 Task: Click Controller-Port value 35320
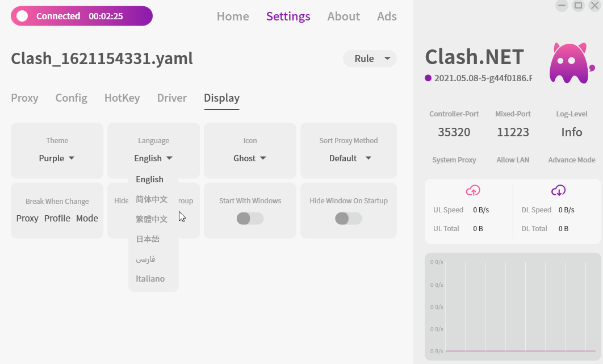click(454, 132)
